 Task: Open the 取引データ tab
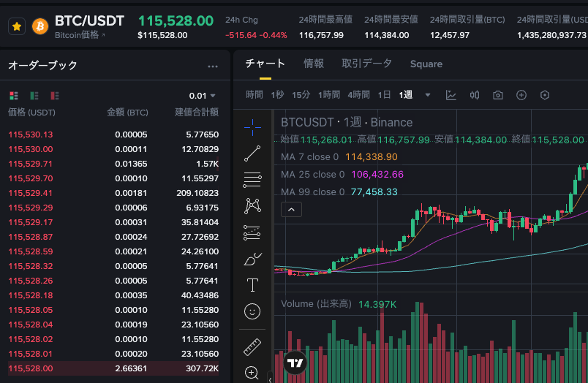coord(366,64)
